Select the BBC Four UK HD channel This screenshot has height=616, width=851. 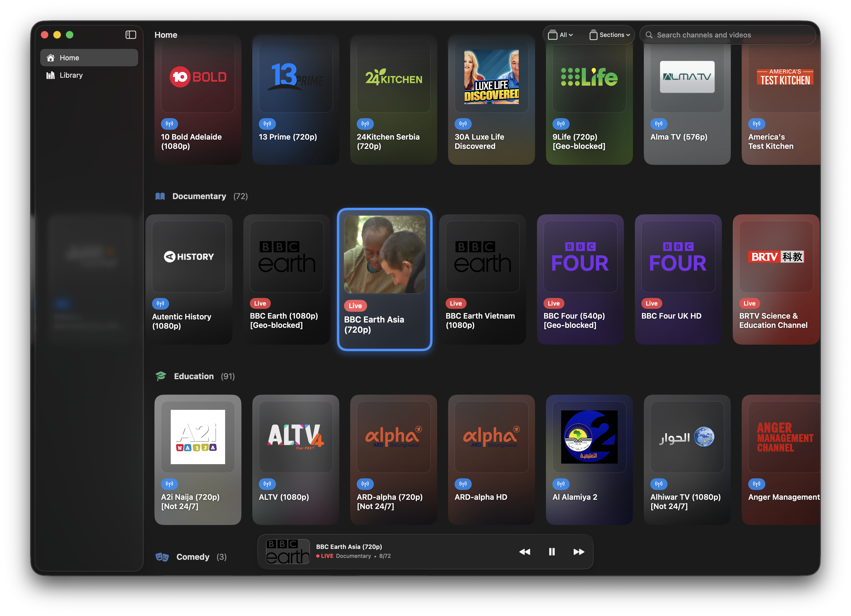(678, 279)
